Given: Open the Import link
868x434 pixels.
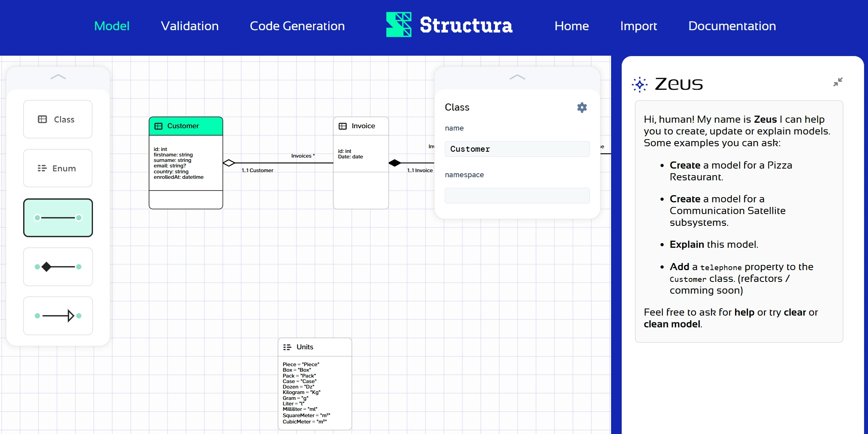Looking at the screenshot, I should pyautogui.click(x=638, y=26).
